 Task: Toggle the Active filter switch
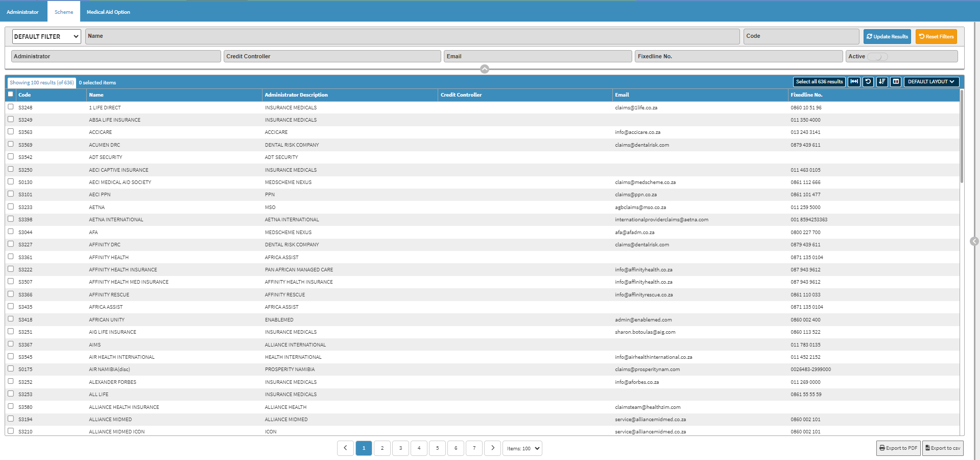tap(877, 57)
